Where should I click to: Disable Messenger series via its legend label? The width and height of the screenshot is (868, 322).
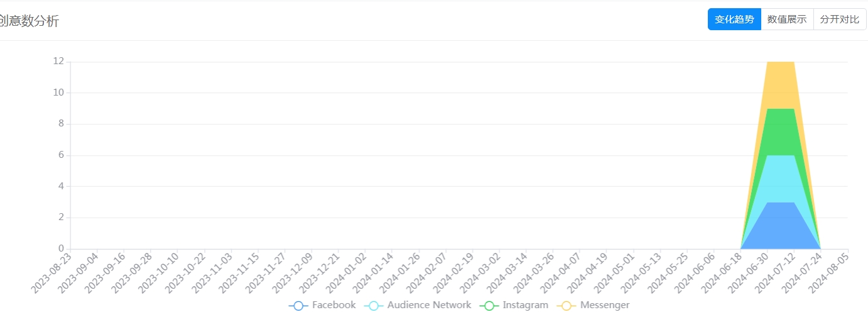tap(604, 305)
